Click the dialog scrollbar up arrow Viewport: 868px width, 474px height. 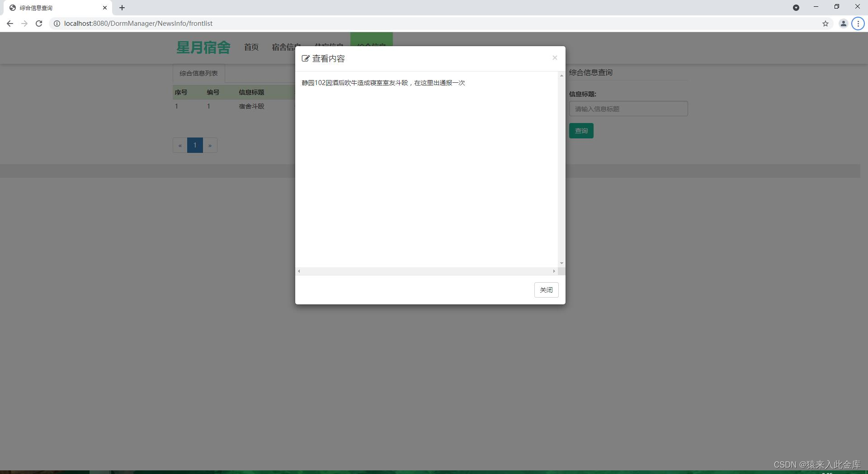[x=561, y=76]
